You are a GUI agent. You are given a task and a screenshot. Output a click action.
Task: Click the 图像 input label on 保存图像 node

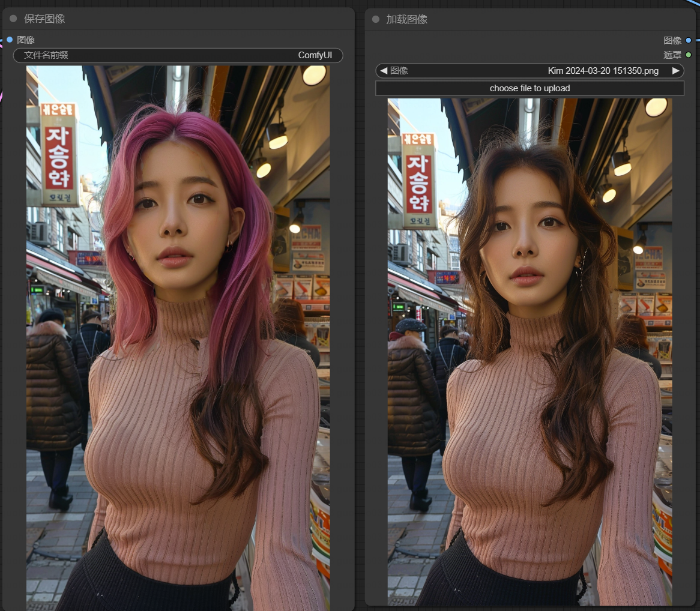click(x=26, y=40)
